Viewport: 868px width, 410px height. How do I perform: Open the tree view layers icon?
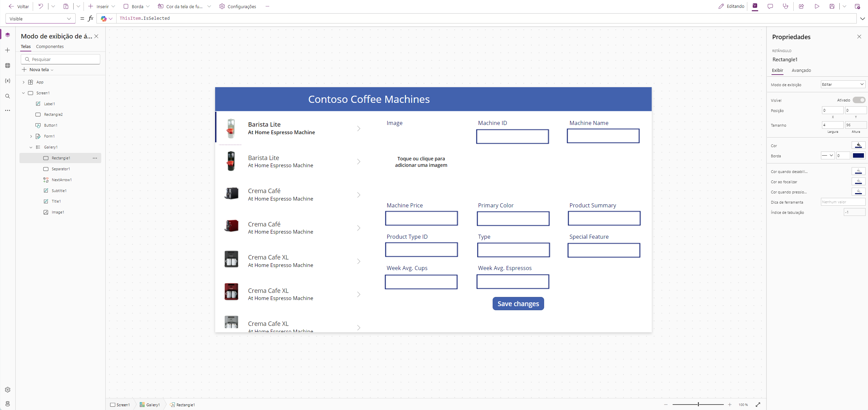[8, 35]
